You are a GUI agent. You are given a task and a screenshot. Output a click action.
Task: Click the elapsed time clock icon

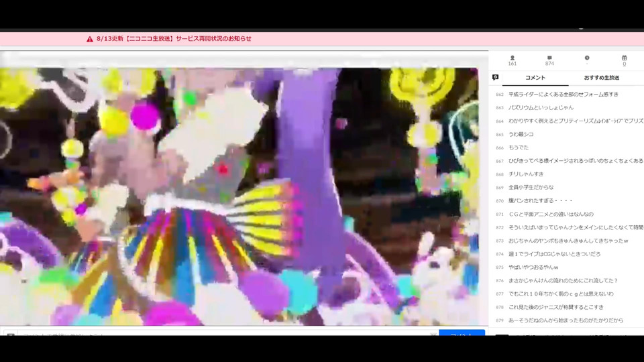point(587,58)
